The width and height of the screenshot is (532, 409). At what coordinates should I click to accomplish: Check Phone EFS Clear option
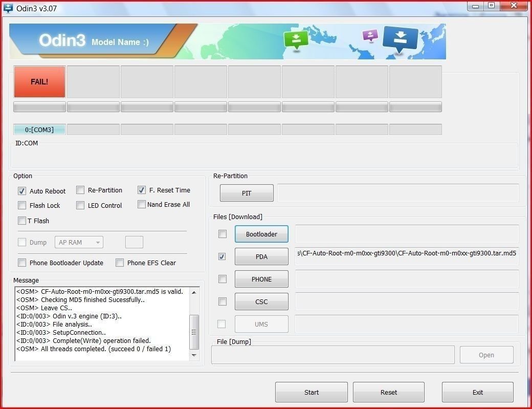(x=120, y=263)
